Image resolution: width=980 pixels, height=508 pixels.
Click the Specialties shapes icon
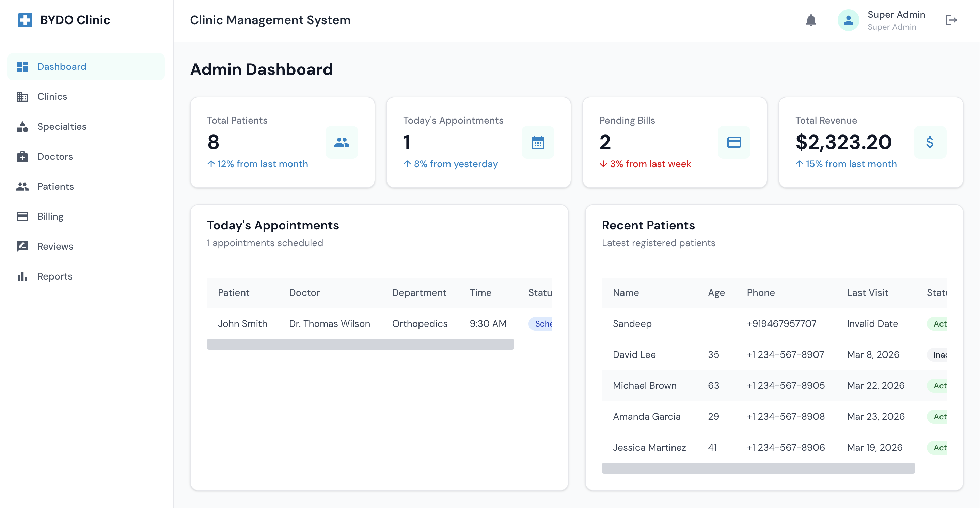[22, 127]
